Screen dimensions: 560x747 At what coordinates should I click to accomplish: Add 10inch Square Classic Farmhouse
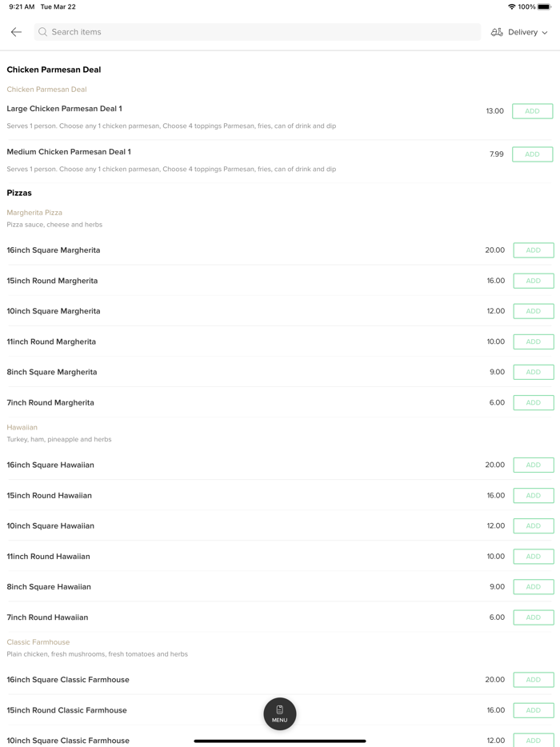point(534,741)
